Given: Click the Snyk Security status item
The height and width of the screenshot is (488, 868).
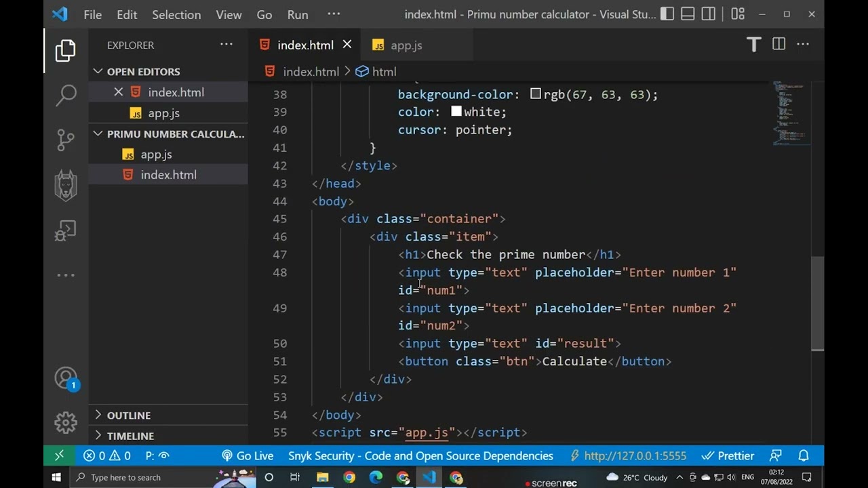Looking at the screenshot, I should 420,456.
